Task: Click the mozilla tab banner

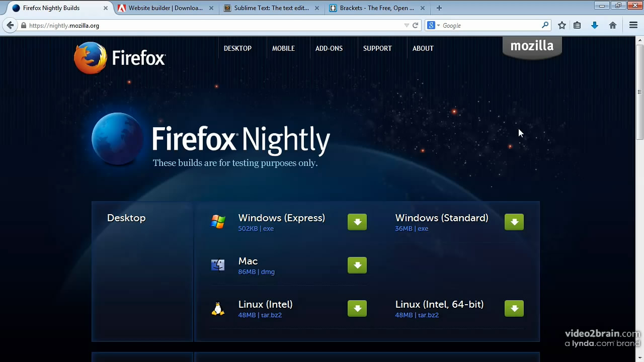Action: click(x=532, y=47)
